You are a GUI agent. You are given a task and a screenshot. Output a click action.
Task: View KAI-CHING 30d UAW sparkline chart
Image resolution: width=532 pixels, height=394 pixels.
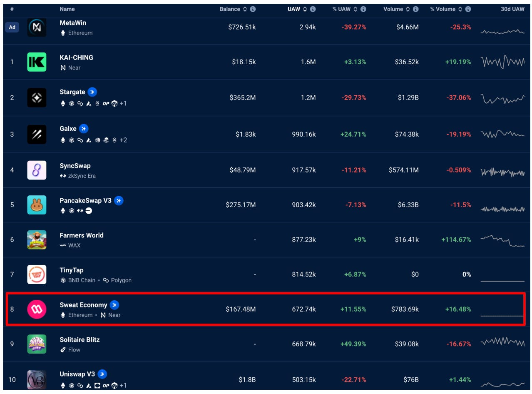[502, 62]
